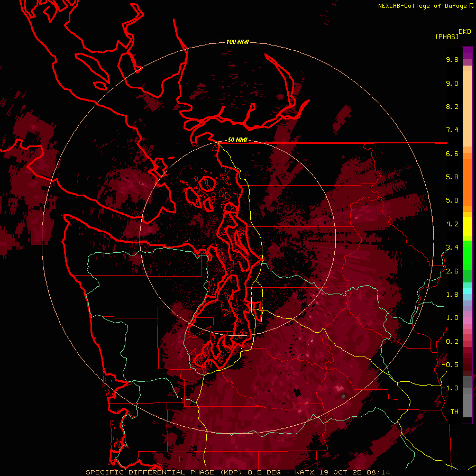
Task: Click the NEXLAB-College of DuPage header text
Action: click(422, 6)
